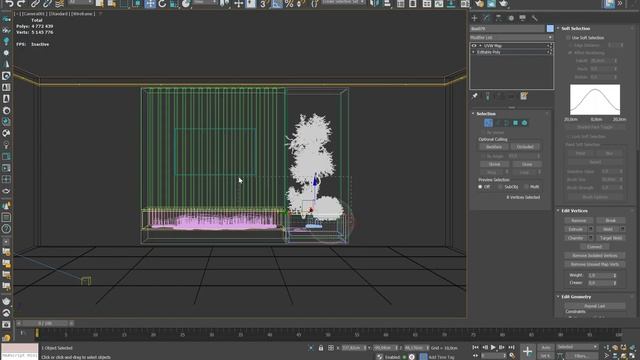Click the Remove vertices button
This screenshot has width=640, height=360.
click(579, 220)
